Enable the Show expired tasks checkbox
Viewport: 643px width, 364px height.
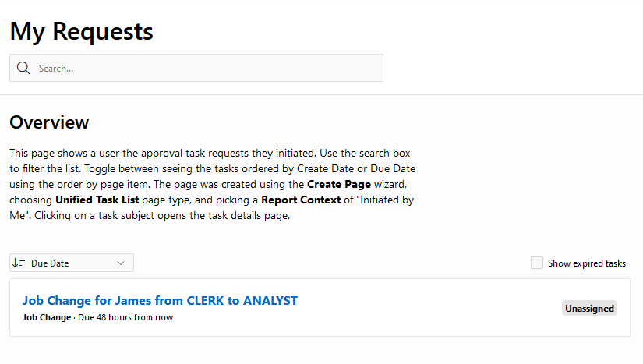(537, 263)
